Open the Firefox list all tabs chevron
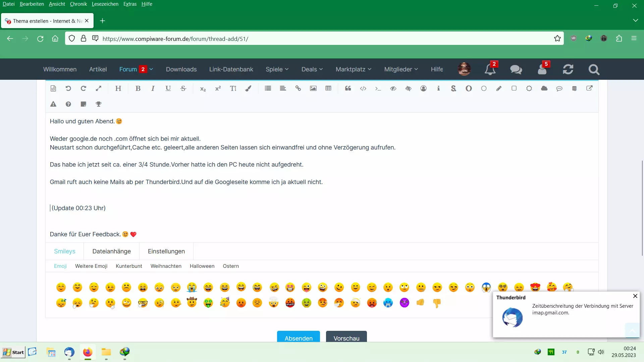This screenshot has height=362, width=644. [635, 20]
